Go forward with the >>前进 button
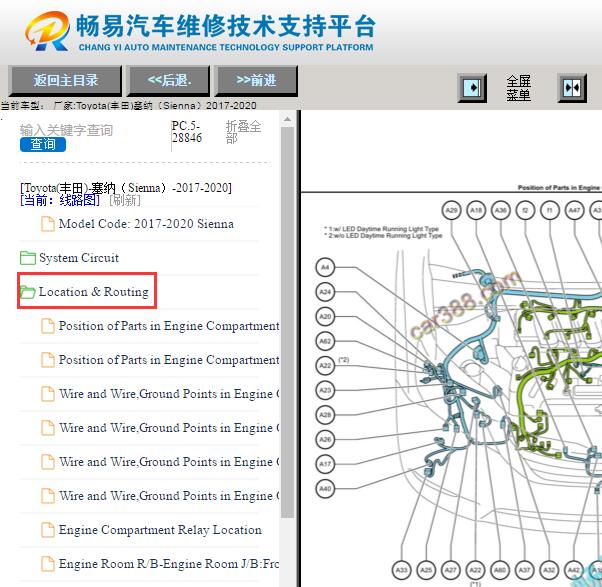The height and width of the screenshot is (587, 602). 256,81
